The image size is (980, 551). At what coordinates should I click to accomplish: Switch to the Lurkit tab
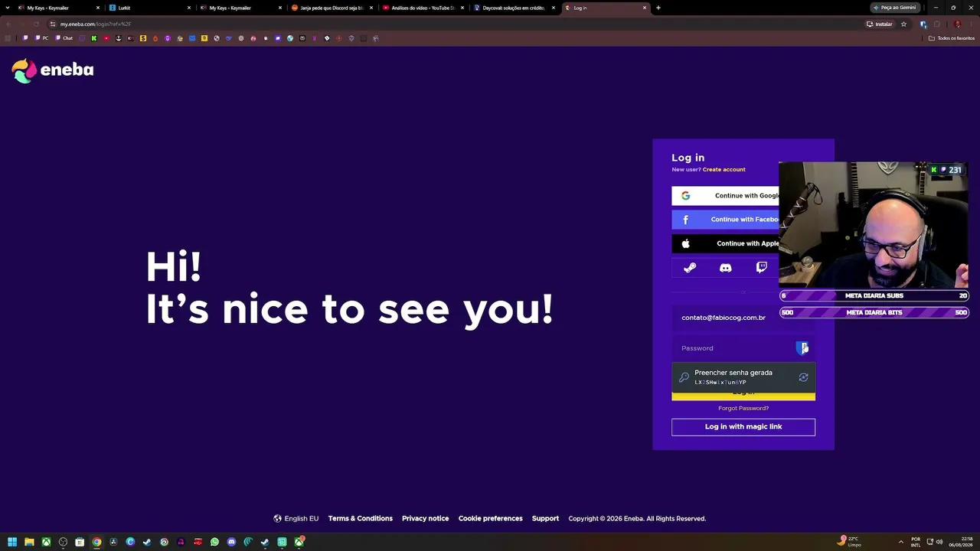pos(149,8)
